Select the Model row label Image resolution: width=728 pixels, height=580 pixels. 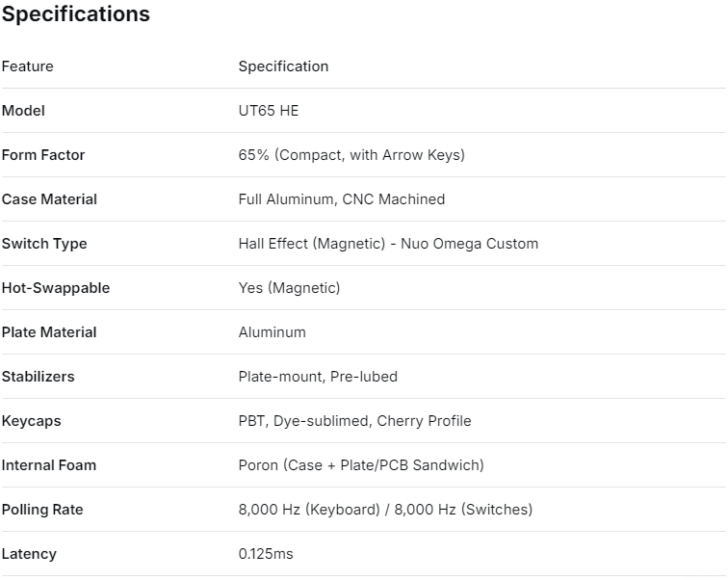click(x=23, y=111)
